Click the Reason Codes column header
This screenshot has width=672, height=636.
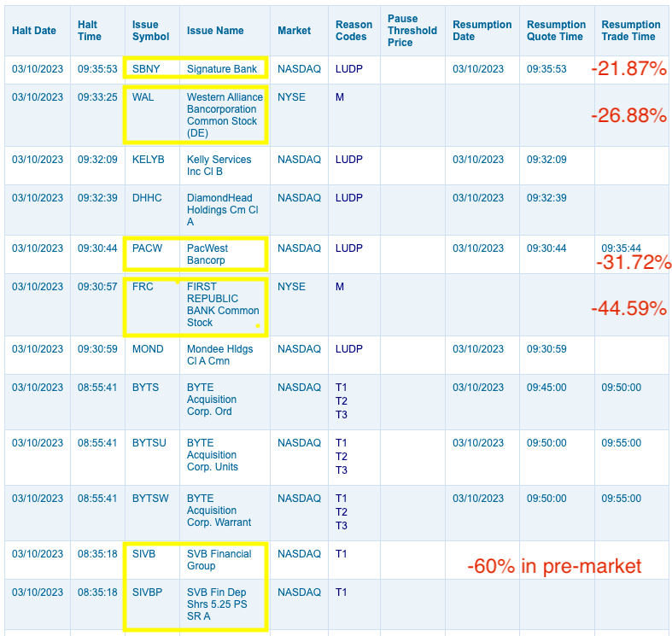[x=354, y=31]
